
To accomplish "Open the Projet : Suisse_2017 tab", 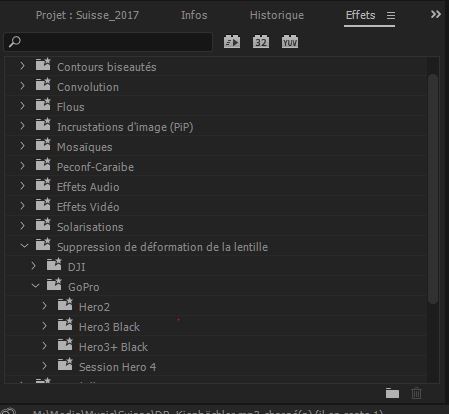I will [87, 15].
